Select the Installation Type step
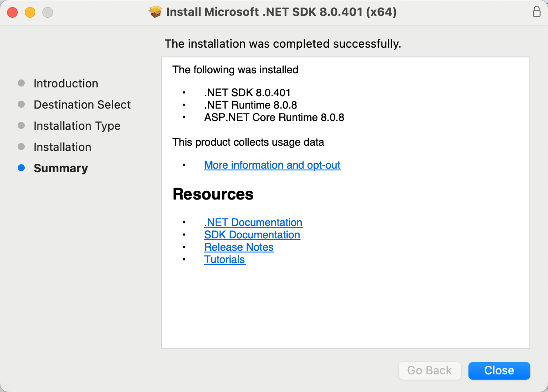 77,126
